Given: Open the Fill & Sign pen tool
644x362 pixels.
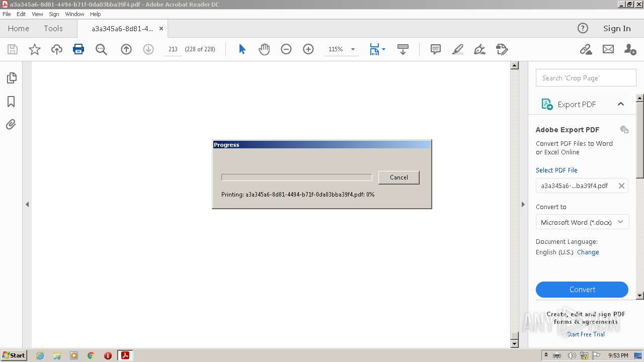Looking at the screenshot, I should tap(480, 49).
